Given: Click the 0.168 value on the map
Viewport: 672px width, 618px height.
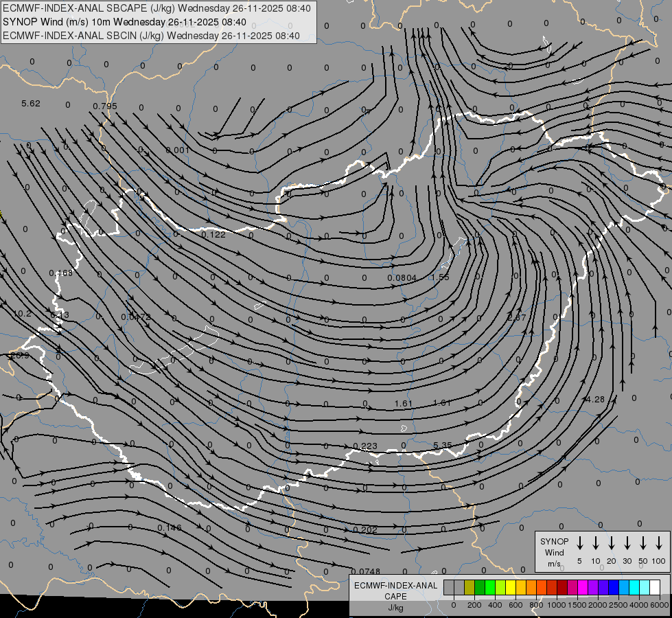Looking at the screenshot, I should (61, 273).
